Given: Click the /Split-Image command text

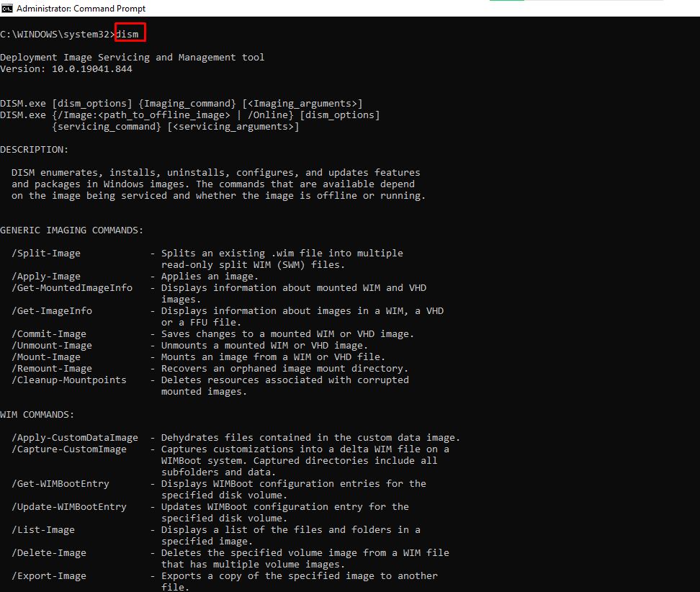Looking at the screenshot, I should pos(46,254).
